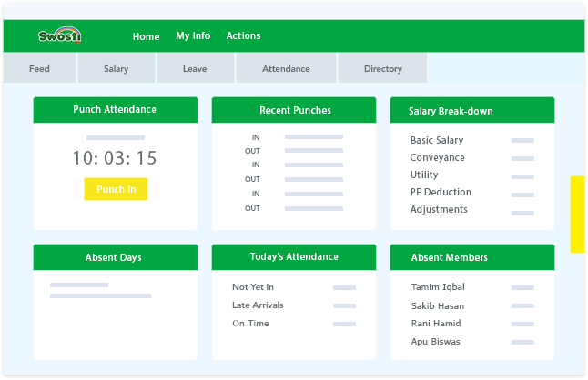Click the Conveyance row
This screenshot has height=380, width=588.
[472, 157]
